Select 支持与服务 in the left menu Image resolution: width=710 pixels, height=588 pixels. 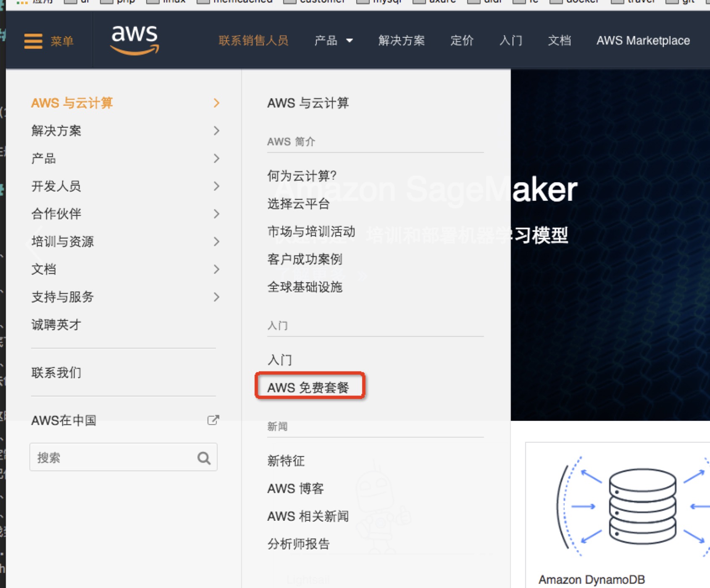pyautogui.click(x=62, y=297)
